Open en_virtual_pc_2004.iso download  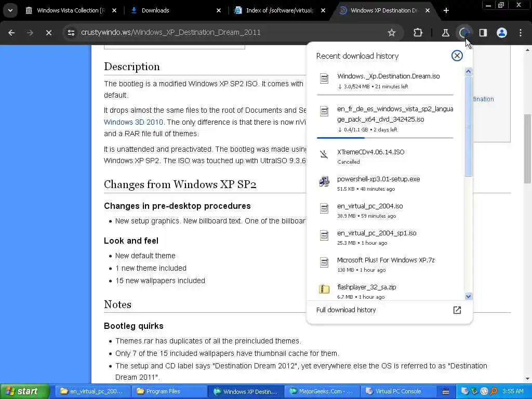pos(385,210)
